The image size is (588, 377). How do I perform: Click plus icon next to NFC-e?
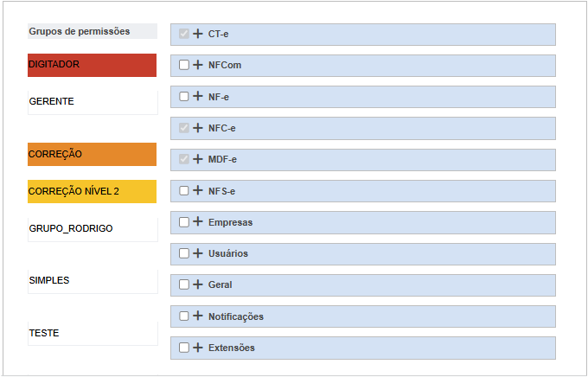(198, 128)
